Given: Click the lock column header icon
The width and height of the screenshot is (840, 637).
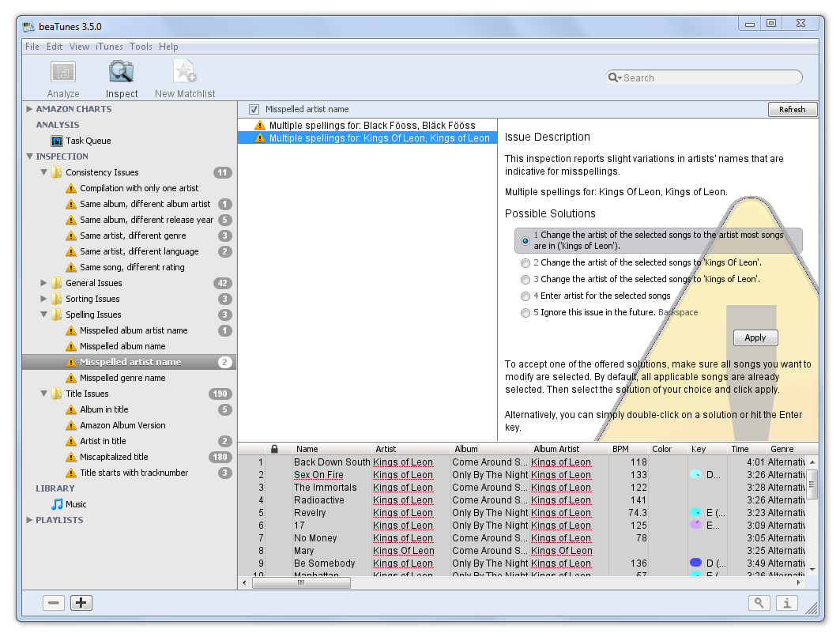Looking at the screenshot, I should pos(274,449).
